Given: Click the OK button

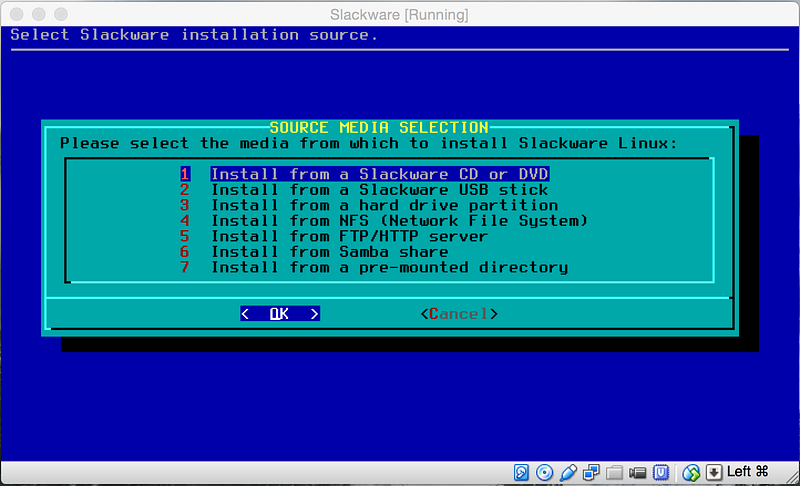Looking at the screenshot, I should click(x=280, y=314).
